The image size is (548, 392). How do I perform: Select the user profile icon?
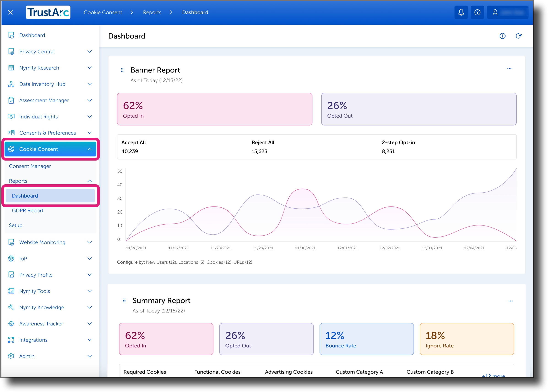[x=495, y=12]
